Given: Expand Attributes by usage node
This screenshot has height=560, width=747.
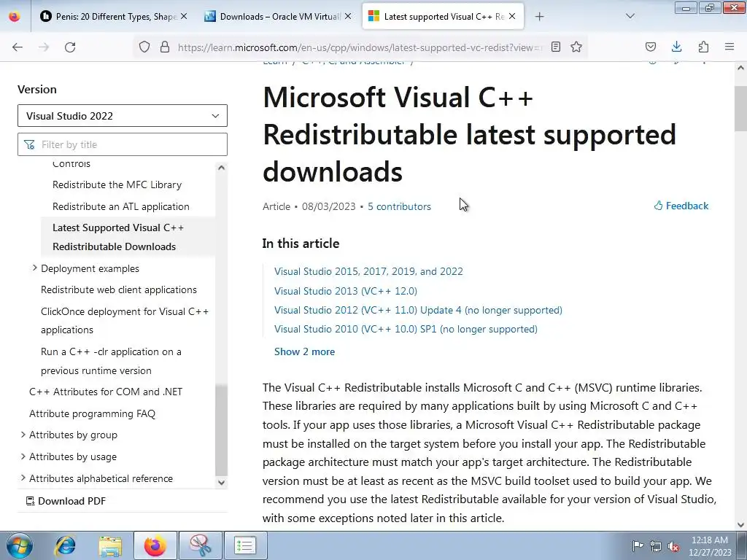Looking at the screenshot, I should 23,456.
